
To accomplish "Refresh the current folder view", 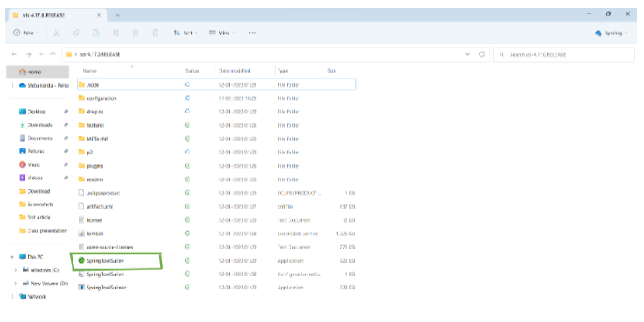I will point(482,54).
